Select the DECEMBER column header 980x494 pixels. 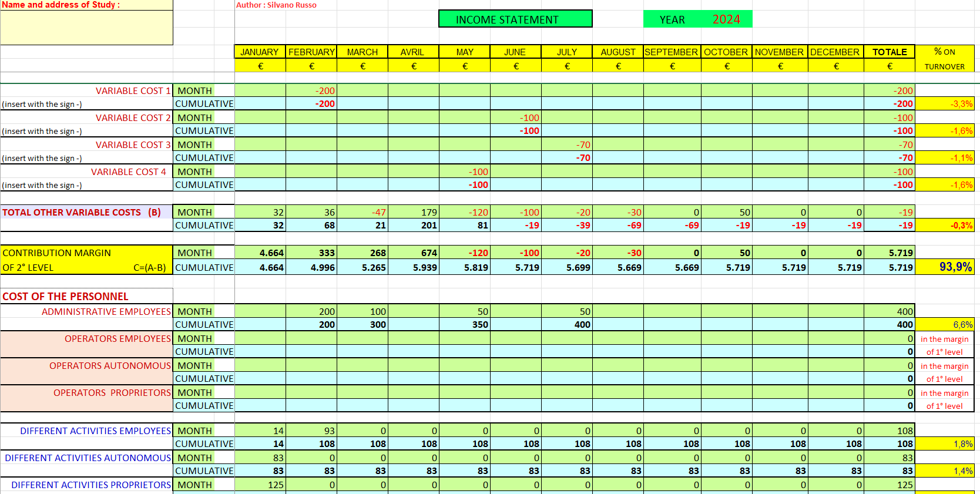click(x=836, y=52)
